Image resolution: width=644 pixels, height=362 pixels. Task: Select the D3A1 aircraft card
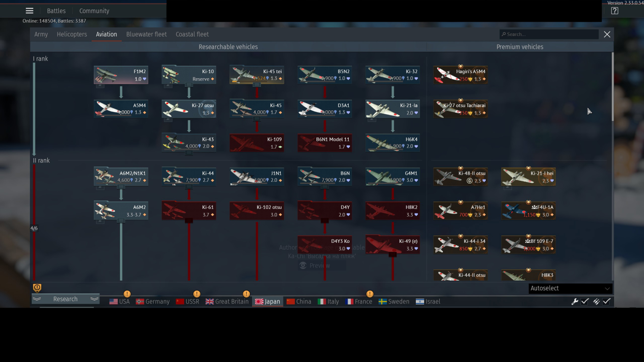325,109
